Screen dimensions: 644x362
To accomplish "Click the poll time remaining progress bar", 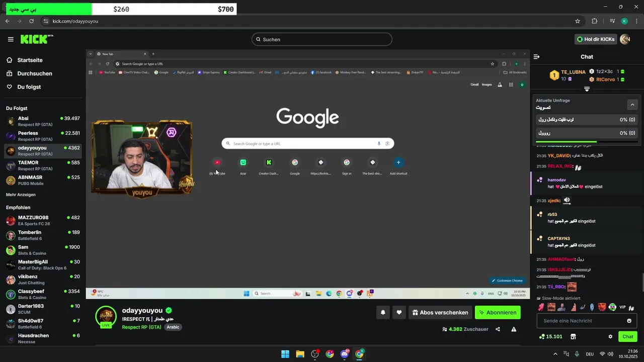I will tap(587, 142).
